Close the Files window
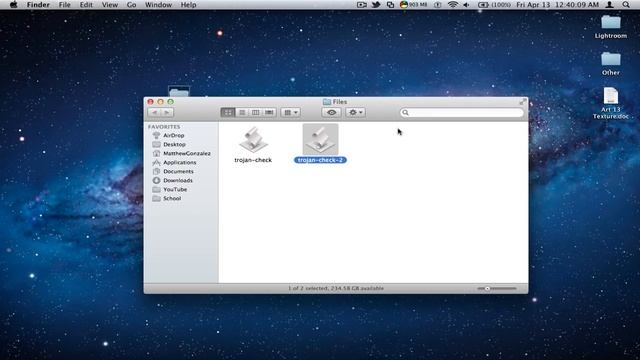 (x=151, y=102)
